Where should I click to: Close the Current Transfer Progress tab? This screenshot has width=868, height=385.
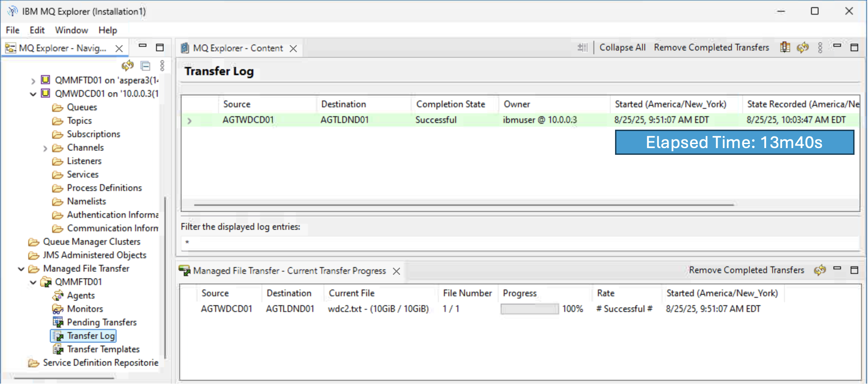(396, 271)
